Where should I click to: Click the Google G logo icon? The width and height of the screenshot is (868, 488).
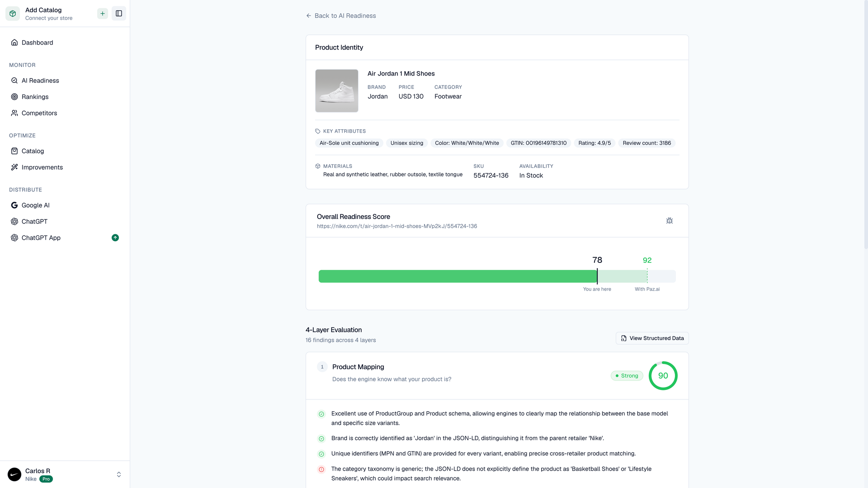tap(14, 205)
